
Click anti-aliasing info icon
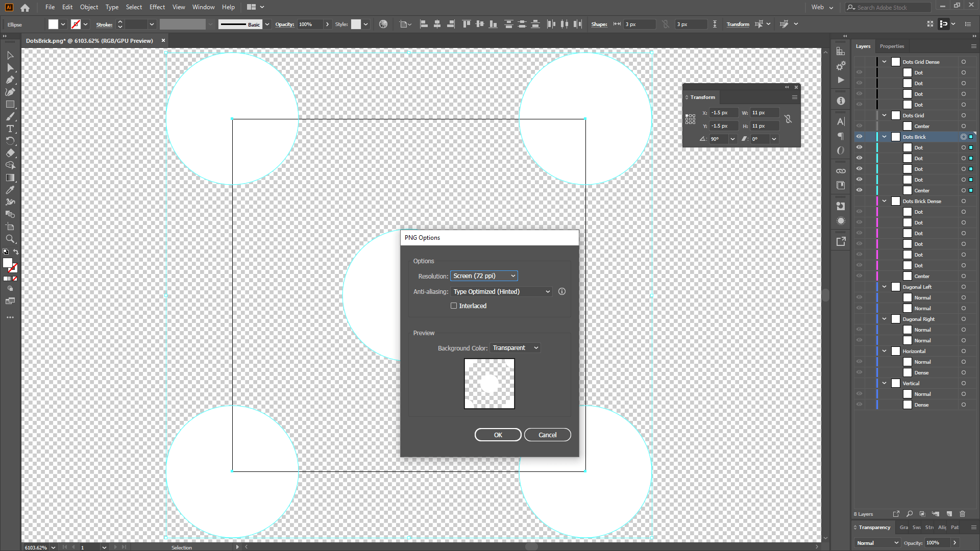(x=562, y=291)
